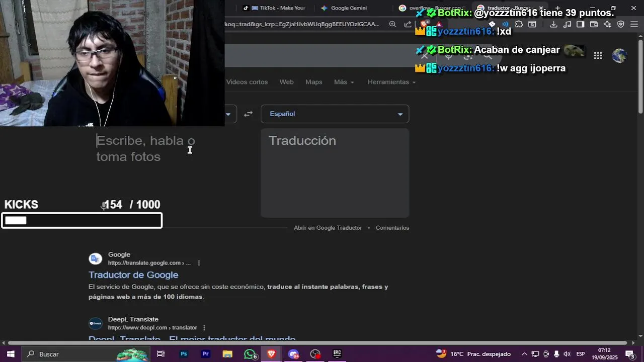Open the DeepL Translate site name
Image resolution: width=644 pixels, height=362 pixels.
(x=133, y=319)
